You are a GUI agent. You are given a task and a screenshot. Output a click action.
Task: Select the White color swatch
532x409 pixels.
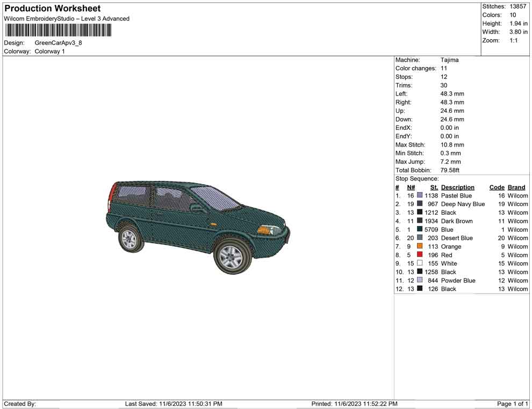420,264
